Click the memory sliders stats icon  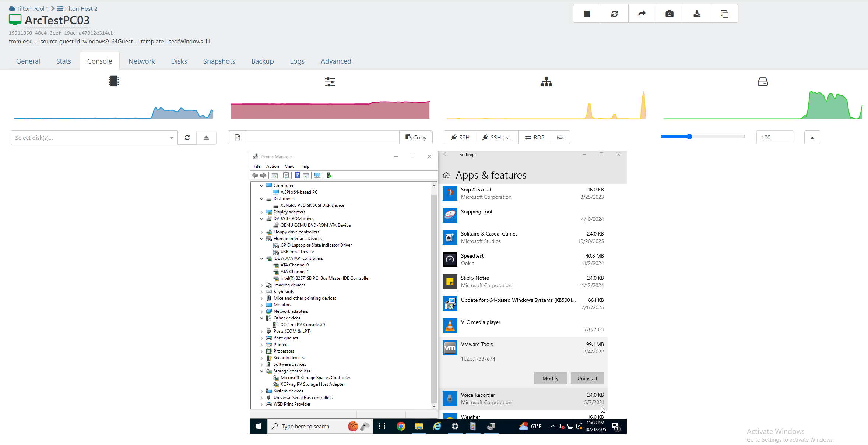pos(330,82)
